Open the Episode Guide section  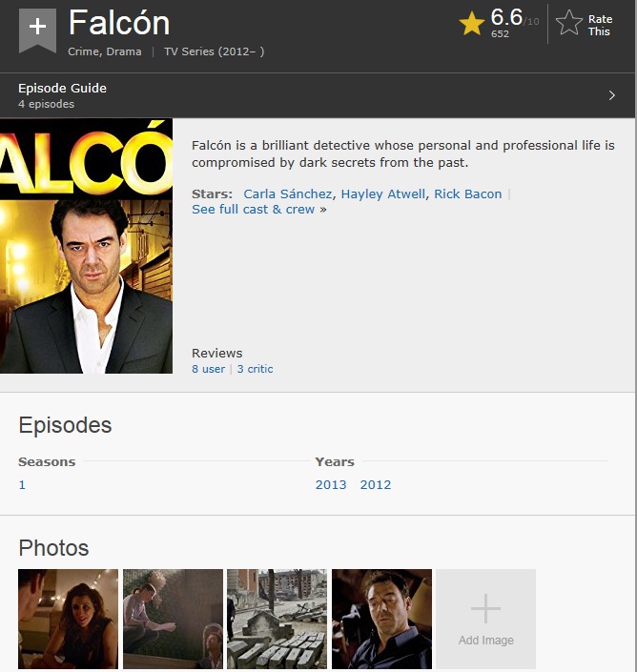tap(318, 95)
